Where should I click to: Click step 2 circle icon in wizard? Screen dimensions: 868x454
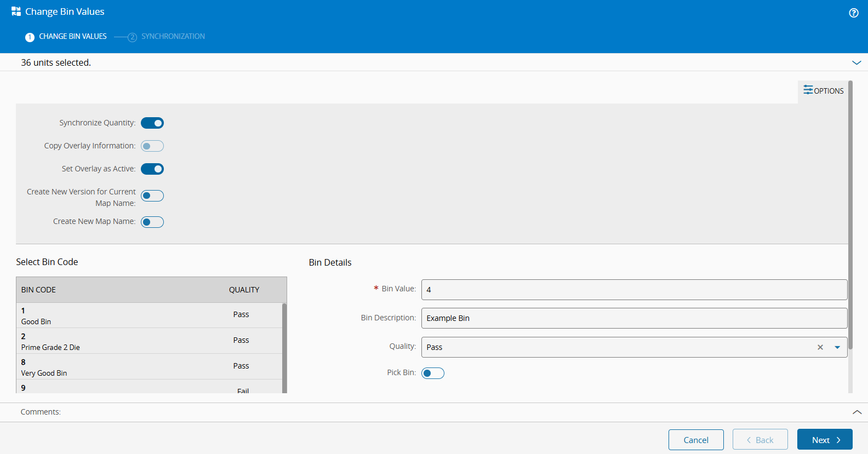pos(132,37)
